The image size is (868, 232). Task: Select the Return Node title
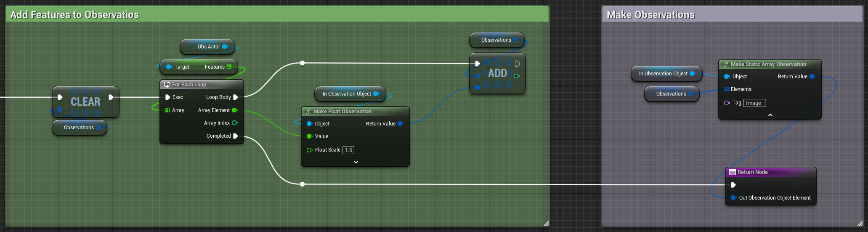(x=752, y=172)
